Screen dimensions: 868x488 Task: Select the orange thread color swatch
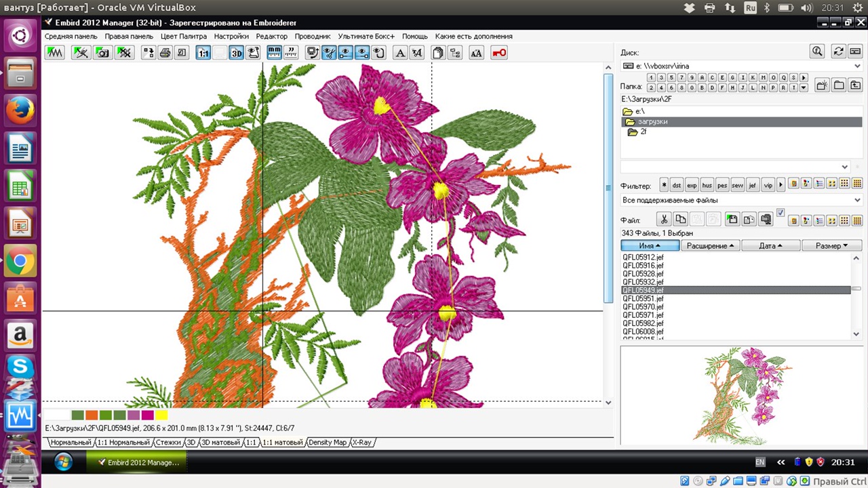92,415
